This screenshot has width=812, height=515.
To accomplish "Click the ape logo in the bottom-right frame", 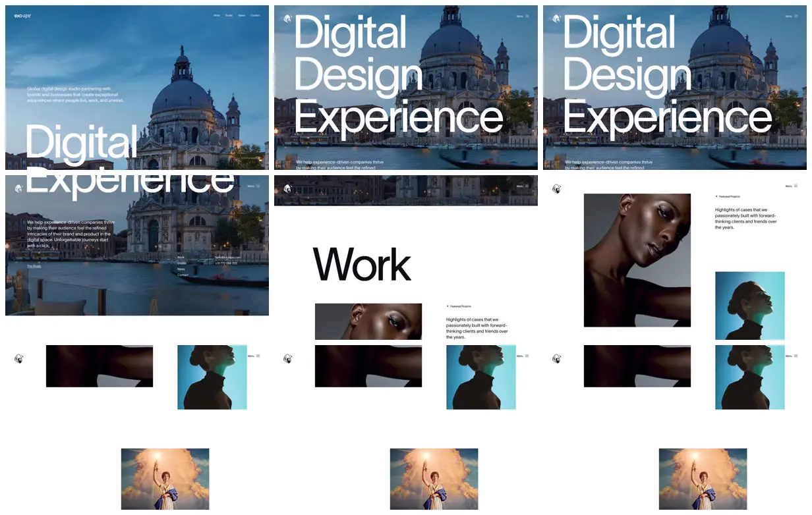I will coord(557,359).
